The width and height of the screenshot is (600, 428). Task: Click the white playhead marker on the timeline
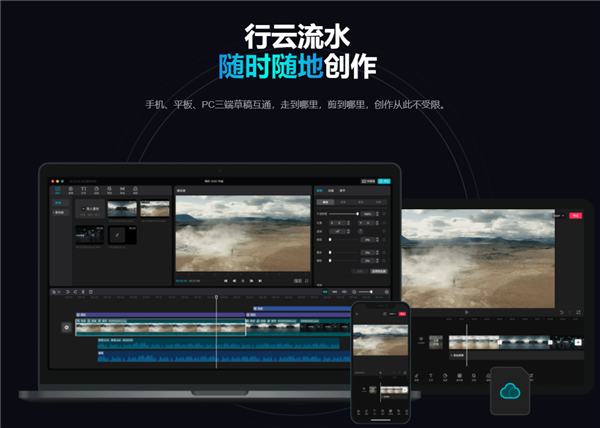[x=216, y=298]
